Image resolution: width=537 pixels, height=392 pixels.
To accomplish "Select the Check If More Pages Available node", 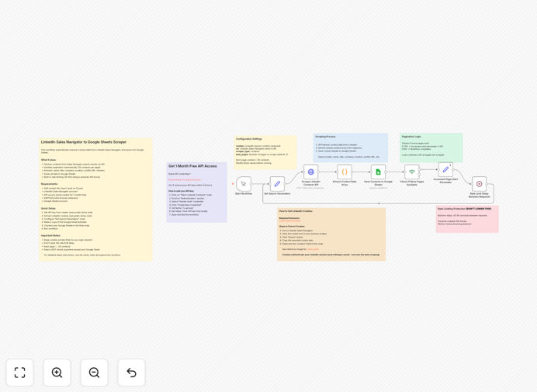I will [x=411, y=172].
